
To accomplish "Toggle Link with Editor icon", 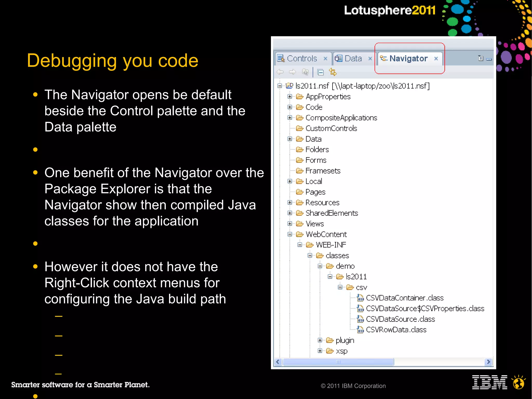I will [x=333, y=72].
